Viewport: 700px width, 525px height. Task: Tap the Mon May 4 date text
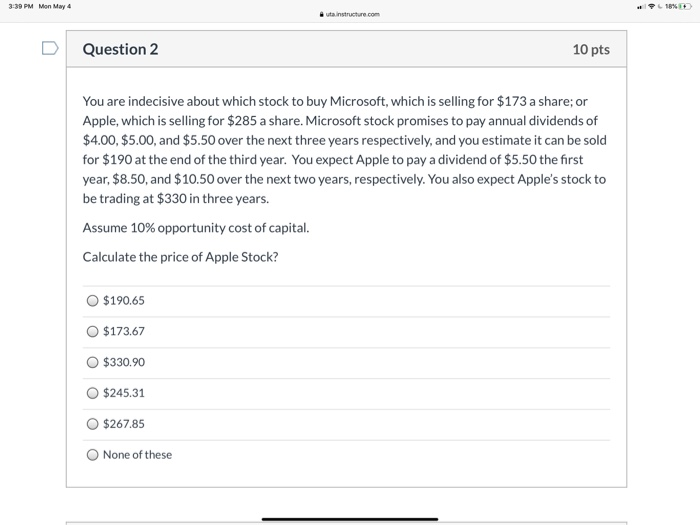[54, 6]
